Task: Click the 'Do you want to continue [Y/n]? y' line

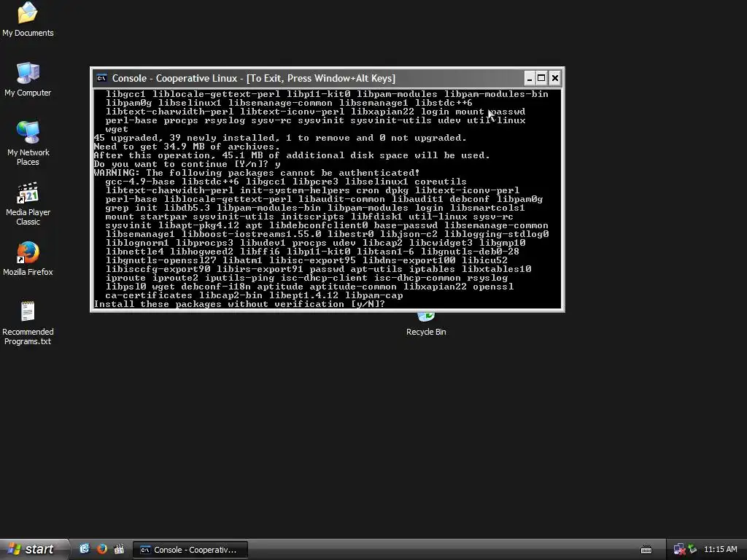Action: coord(187,164)
